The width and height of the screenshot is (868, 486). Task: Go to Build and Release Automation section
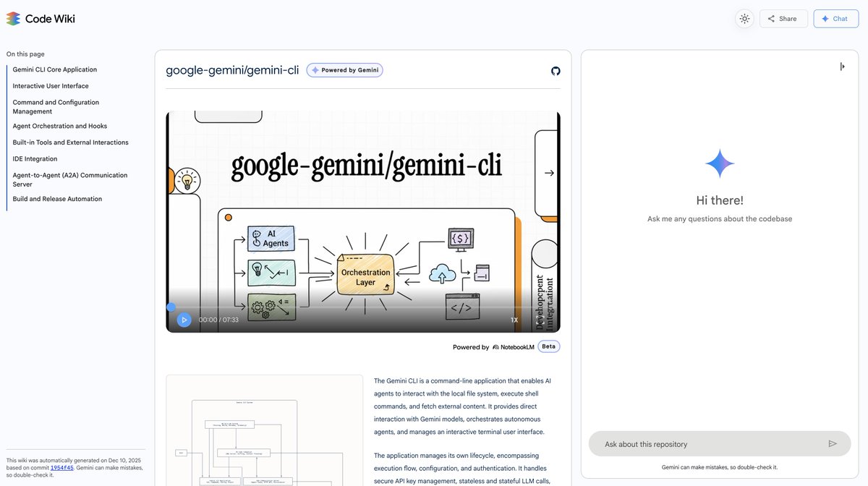tap(57, 199)
